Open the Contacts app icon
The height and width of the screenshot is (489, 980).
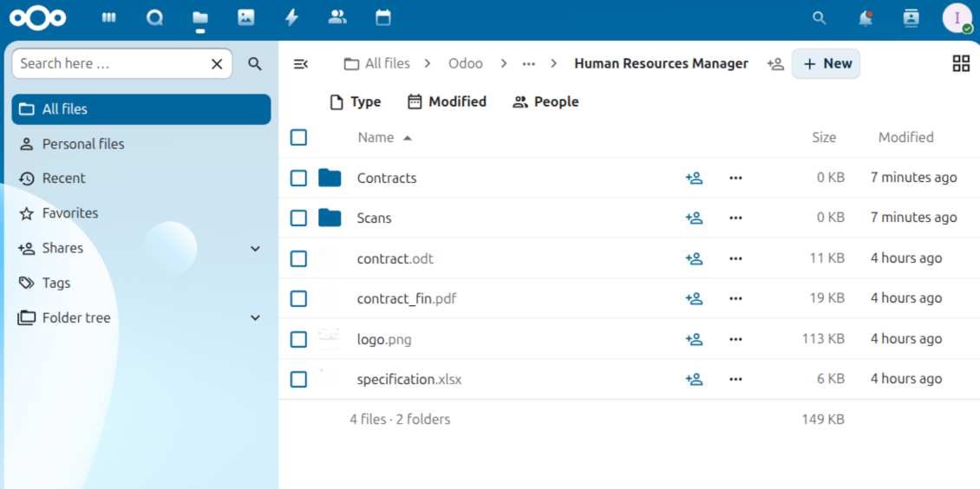point(337,17)
